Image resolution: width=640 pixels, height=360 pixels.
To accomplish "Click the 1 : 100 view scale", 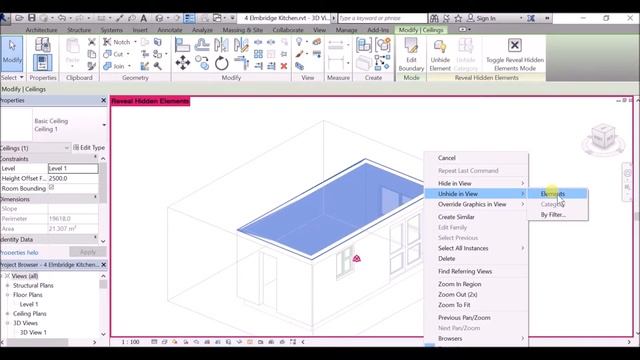I will (x=130, y=342).
